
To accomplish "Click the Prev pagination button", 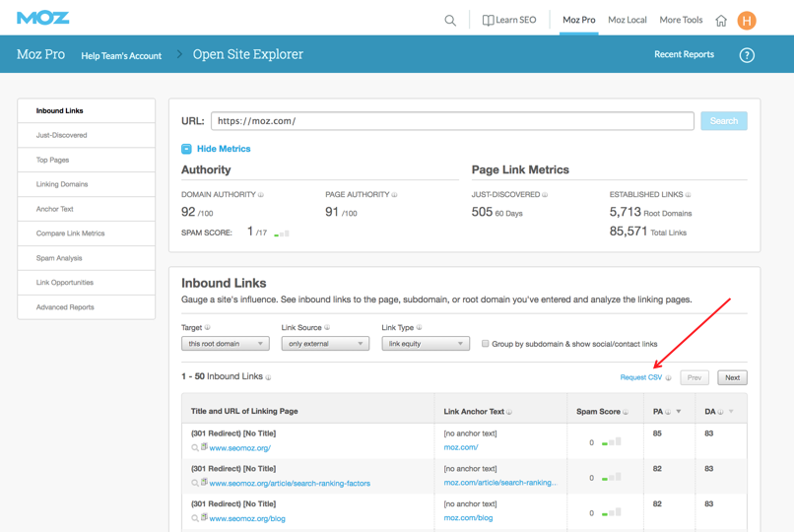I will (695, 377).
